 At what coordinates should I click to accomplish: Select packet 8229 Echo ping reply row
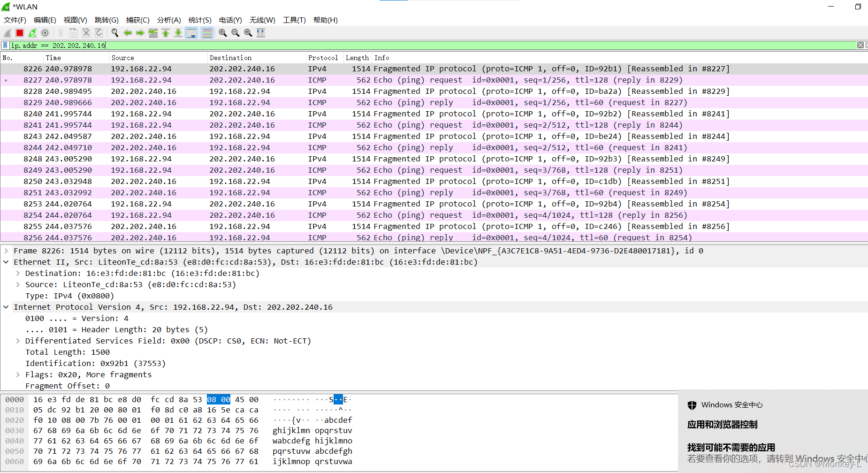(x=434, y=103)
